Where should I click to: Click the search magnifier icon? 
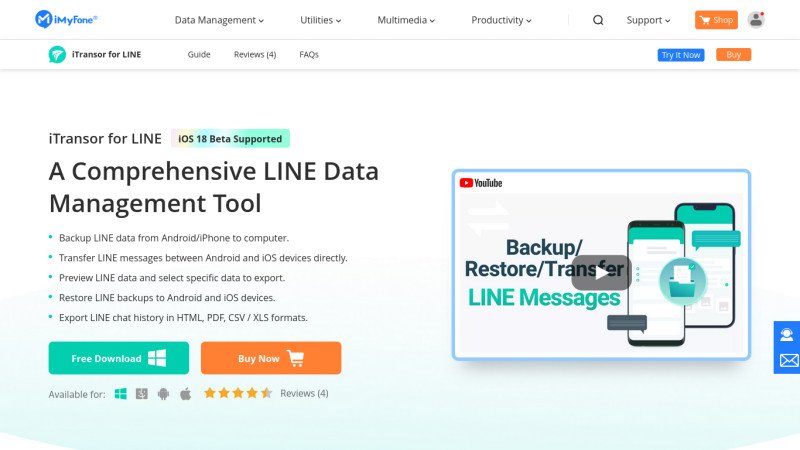pos(598,20)
